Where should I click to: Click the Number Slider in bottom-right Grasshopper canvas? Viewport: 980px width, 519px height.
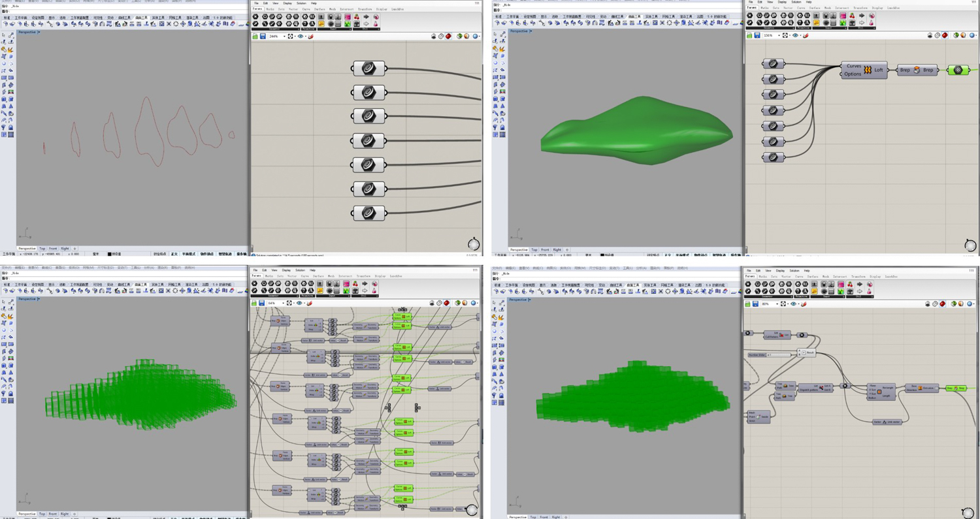point(770,355)
